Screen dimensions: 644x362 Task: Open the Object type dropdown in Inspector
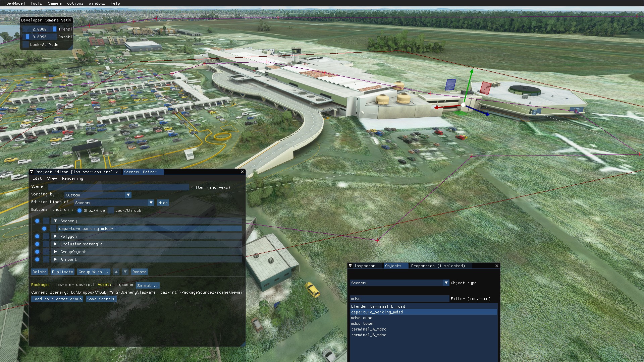399,283
